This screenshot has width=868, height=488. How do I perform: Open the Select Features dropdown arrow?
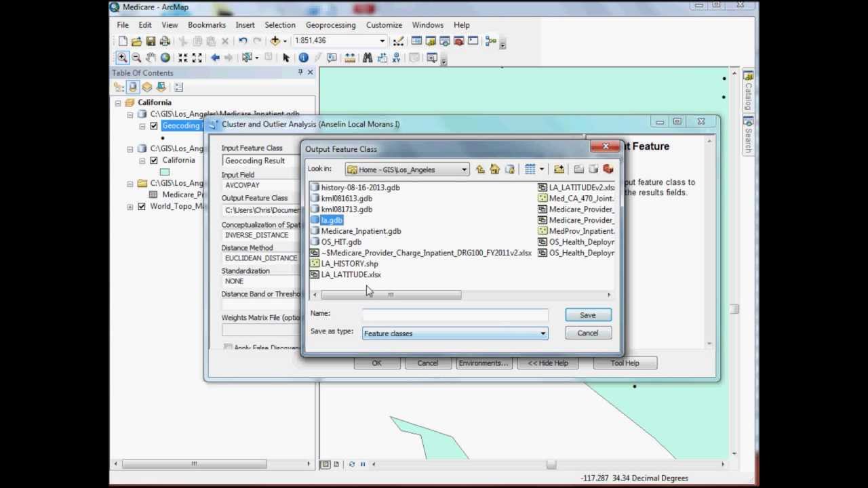(x=256, y=58)
